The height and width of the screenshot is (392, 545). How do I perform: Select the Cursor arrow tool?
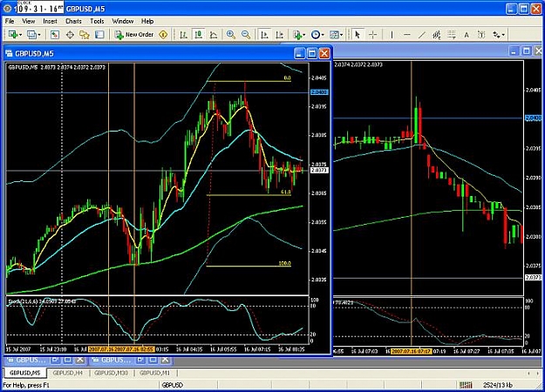pyautogui.click(x=357, y=35)
